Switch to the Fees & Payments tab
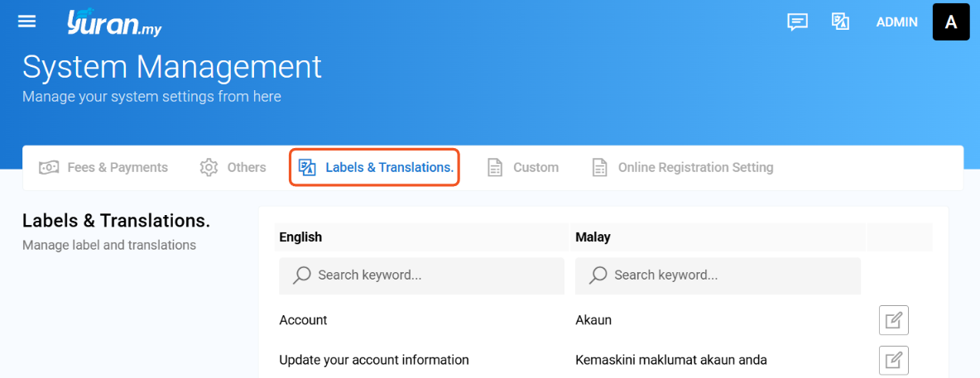980x378 pixels. pos(103,167)
